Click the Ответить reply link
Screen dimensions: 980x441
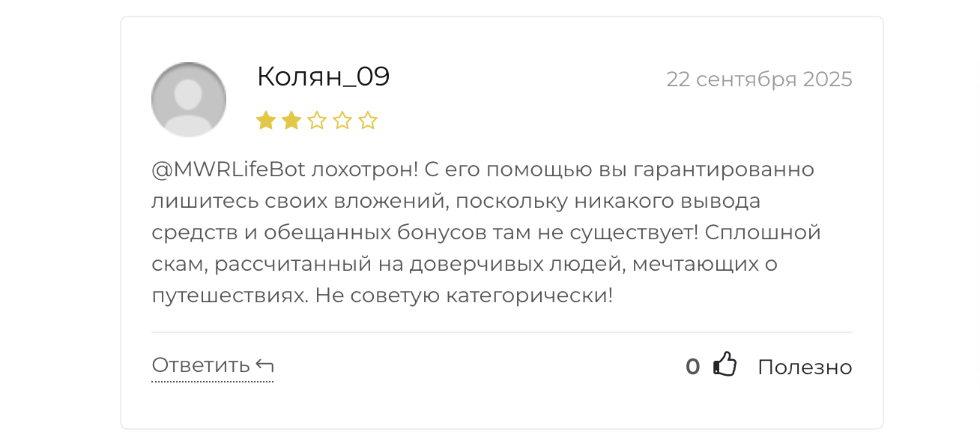[x=201, y=365]
